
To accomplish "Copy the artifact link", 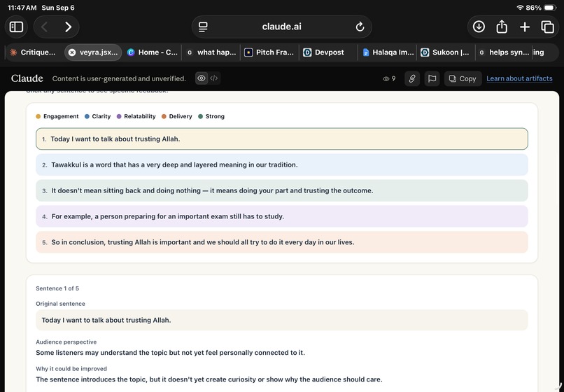I will (412, 78).
